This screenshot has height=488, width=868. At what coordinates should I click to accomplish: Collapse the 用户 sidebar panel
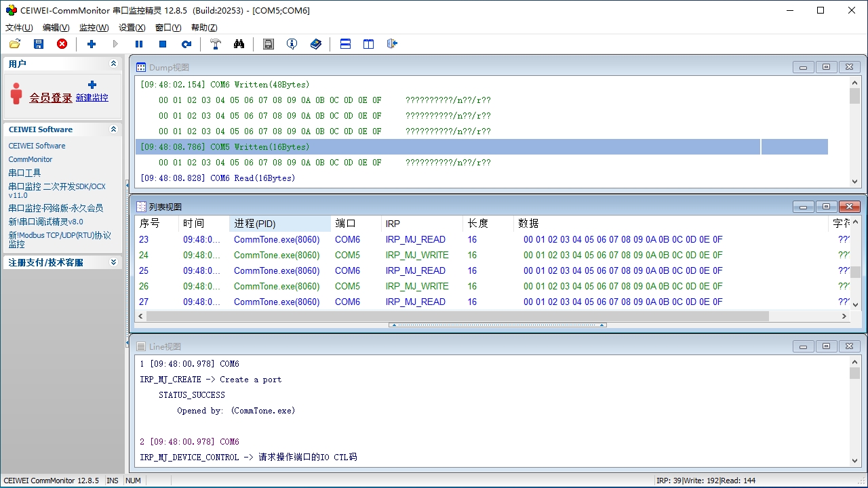(113, 64)
